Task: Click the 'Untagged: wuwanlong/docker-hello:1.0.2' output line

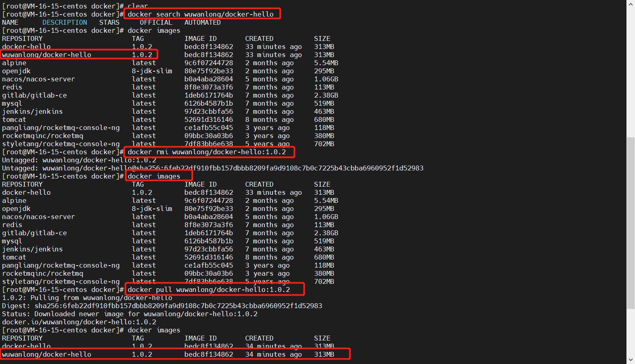Action: click(79, 160)
